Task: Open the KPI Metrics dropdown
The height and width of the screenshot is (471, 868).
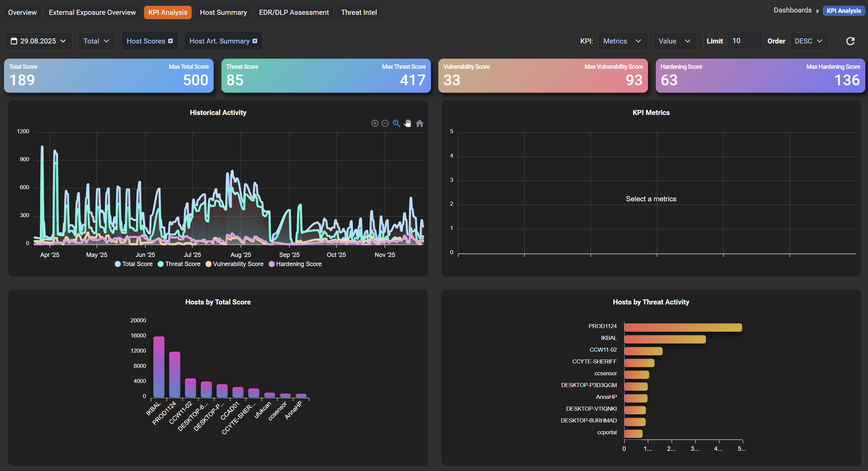Action: (622, 41)
